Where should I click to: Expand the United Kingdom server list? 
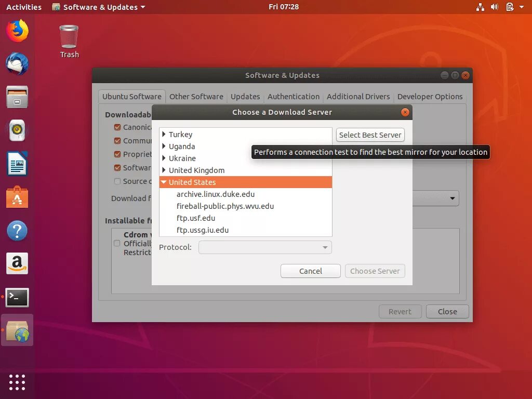coord(164,170)
